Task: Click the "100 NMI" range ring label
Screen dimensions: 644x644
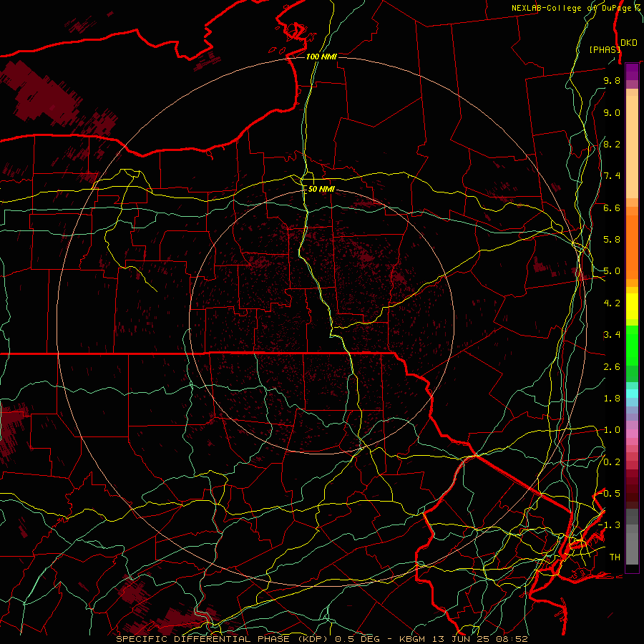Action: click(321, 57)
